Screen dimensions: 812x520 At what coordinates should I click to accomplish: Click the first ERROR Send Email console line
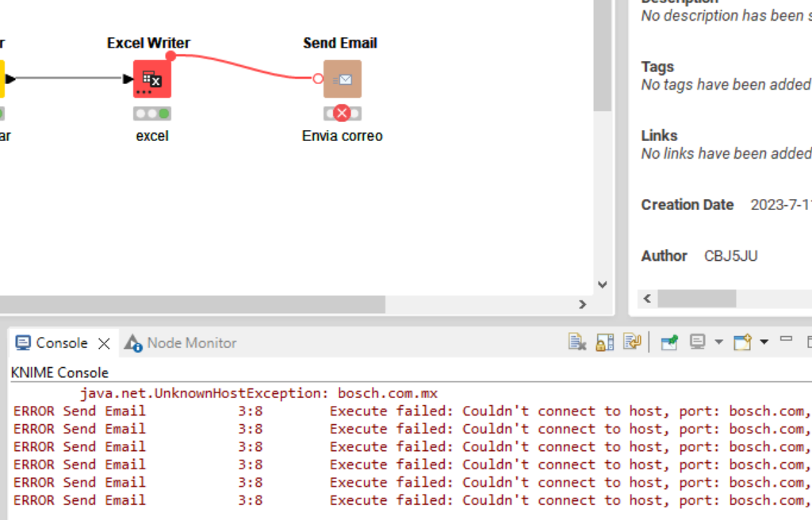tap(412, 411)
